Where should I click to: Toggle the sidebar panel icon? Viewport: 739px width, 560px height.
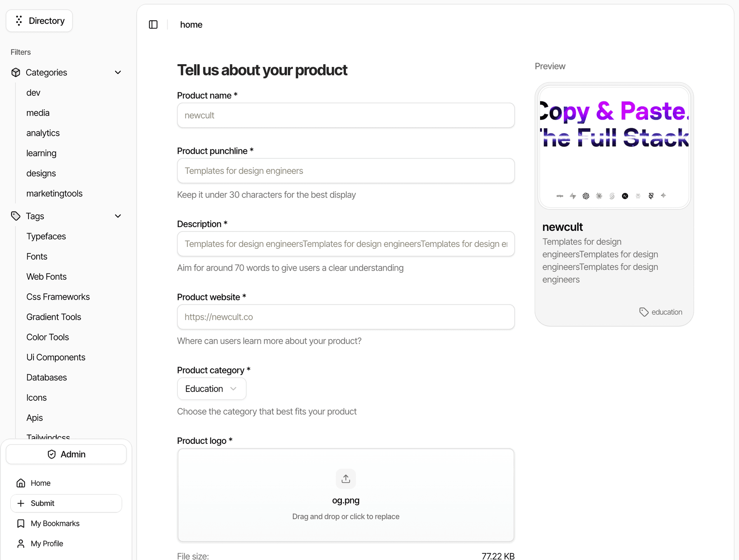click(153, 25)
